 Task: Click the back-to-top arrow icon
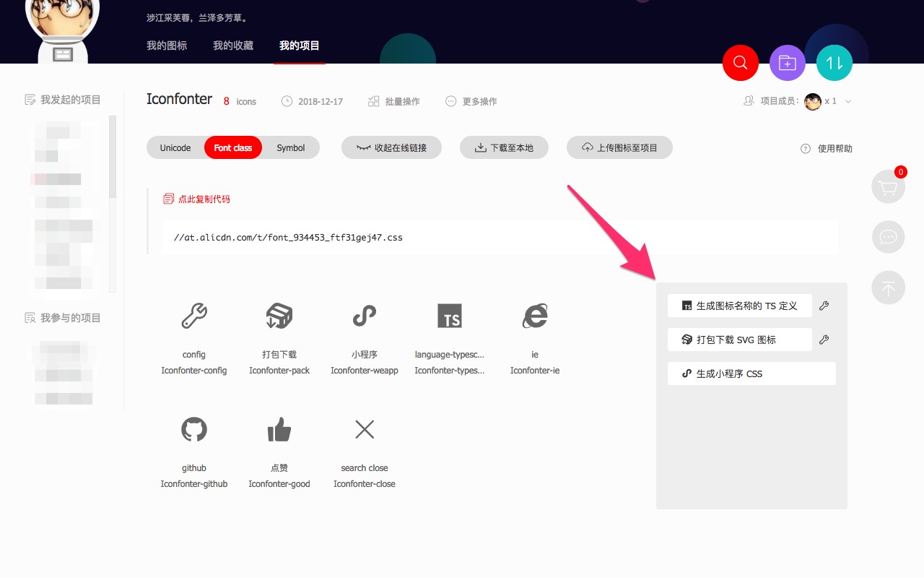[x=888, y=288]
